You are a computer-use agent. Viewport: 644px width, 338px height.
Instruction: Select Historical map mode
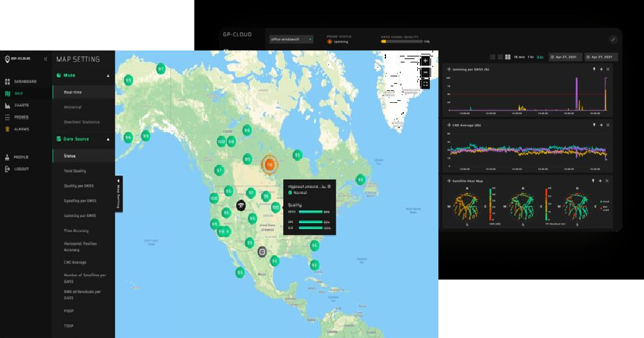[72, 107]
